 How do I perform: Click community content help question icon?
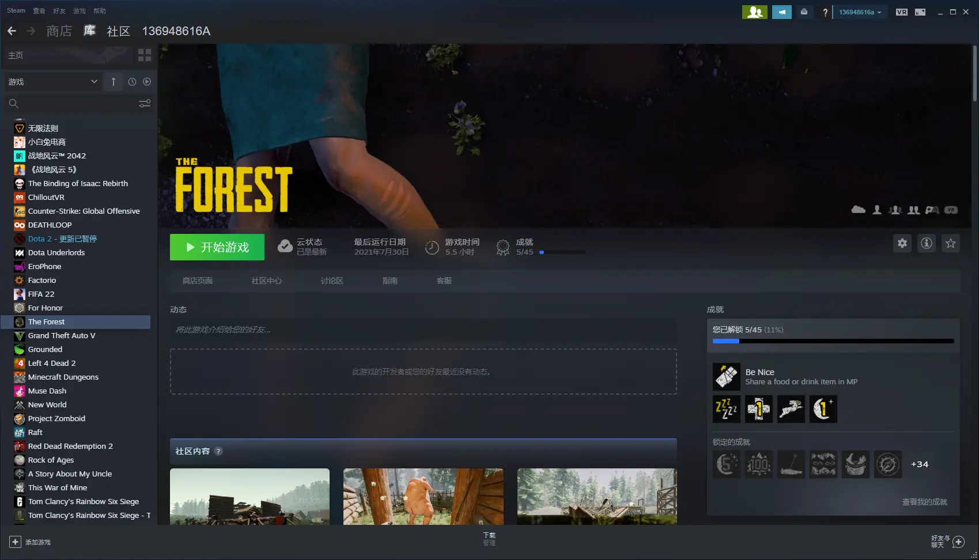[218, 451]
